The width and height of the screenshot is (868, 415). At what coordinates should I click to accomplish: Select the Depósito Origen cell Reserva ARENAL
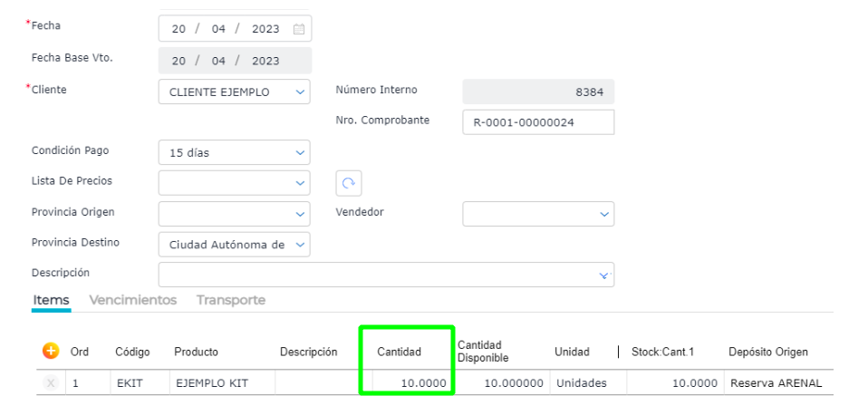pos(775,383)
